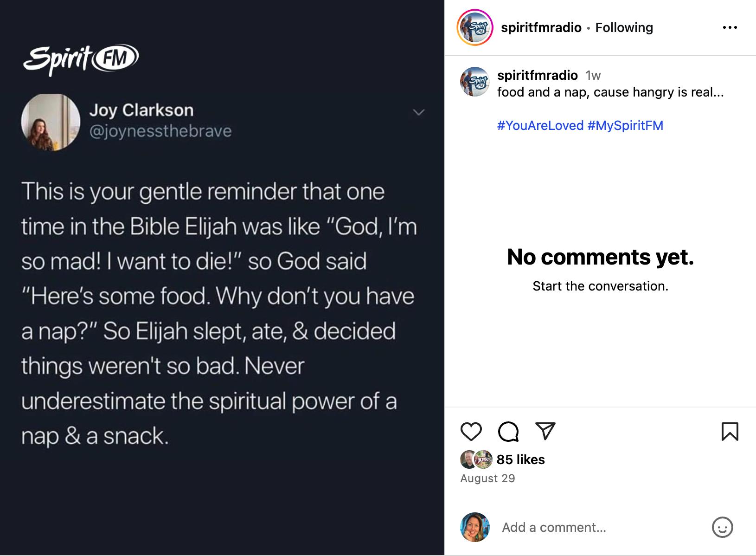756x556 pixels.
Task: Toggle the Following button
Action: (x=624, y=27)
